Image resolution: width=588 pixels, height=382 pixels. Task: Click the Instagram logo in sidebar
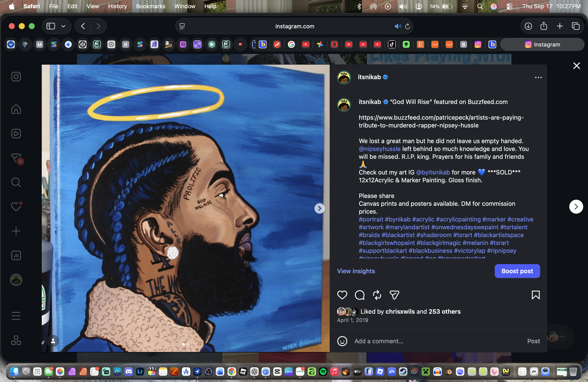(16, 76)
